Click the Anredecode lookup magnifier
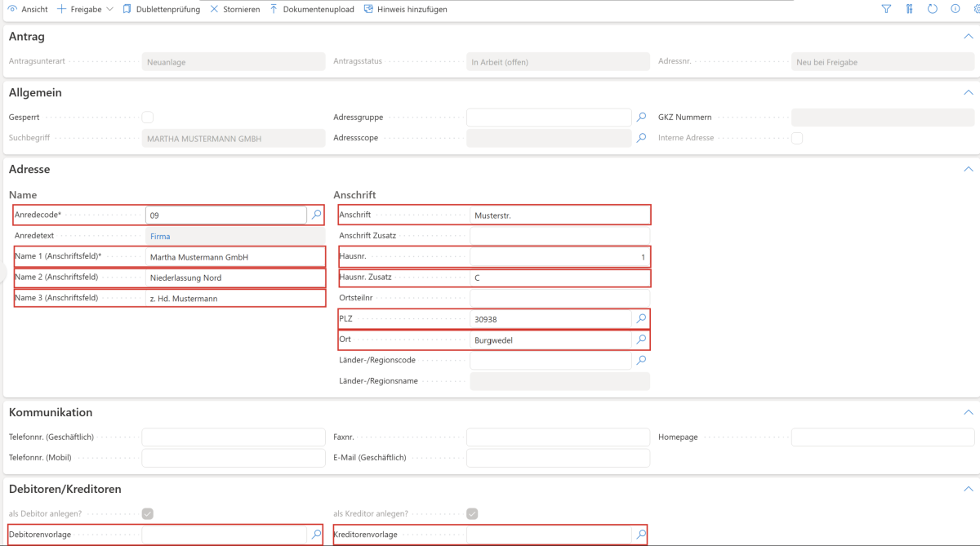Screen dimensions: 980x546 coord(316,215)
